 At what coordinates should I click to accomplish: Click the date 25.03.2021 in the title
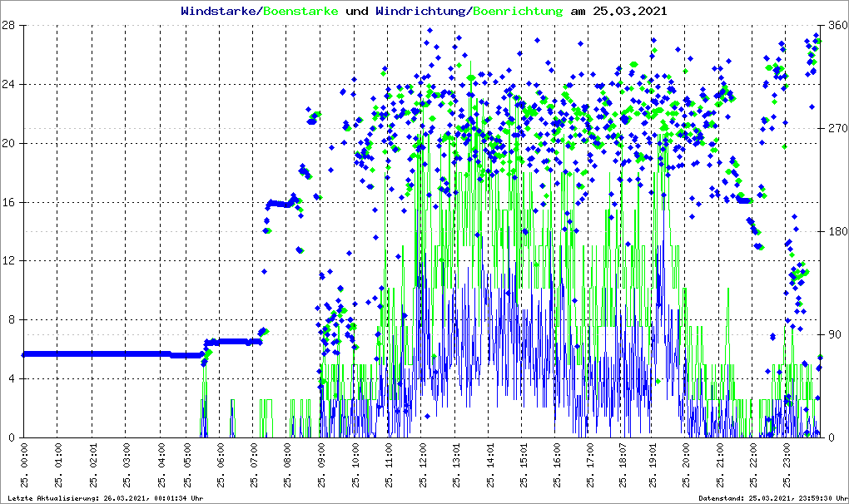click(628, 12)
